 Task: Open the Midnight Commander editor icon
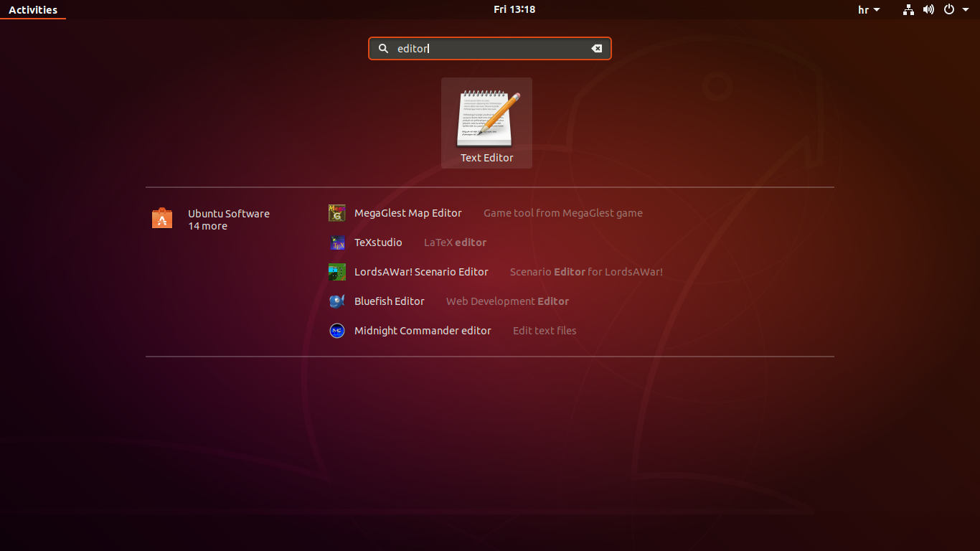coord(337,331)
